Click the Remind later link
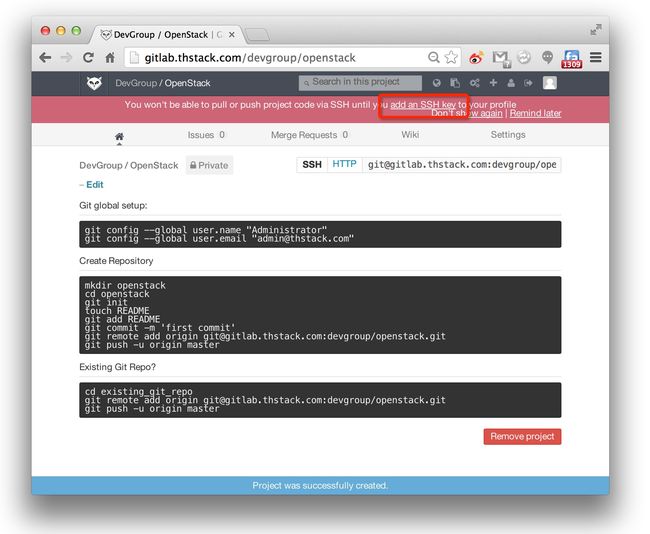Screen dimensions: 650x534 [535, 113]
